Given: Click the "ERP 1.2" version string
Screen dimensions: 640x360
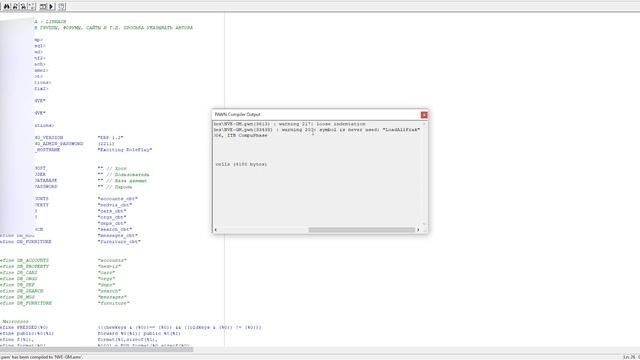Looking at the screenshot, I should tap(110, 138).
